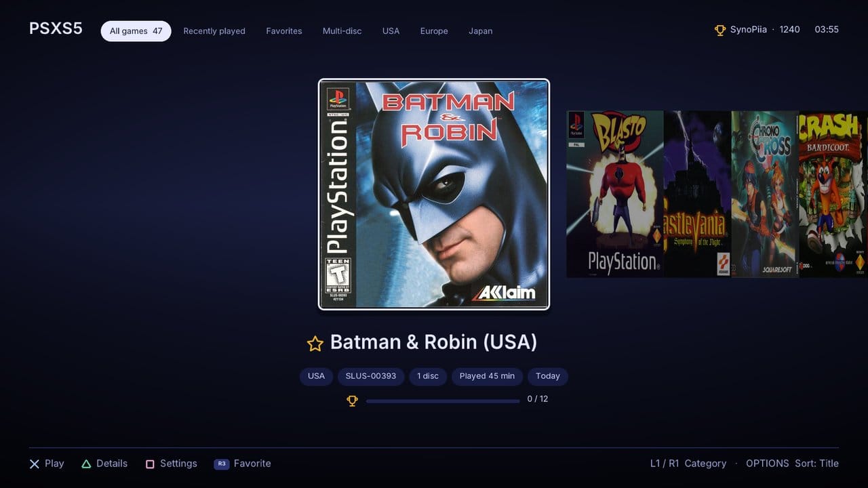
Task: Select the Chrono Cross game cover
Action: click(766, 194)
